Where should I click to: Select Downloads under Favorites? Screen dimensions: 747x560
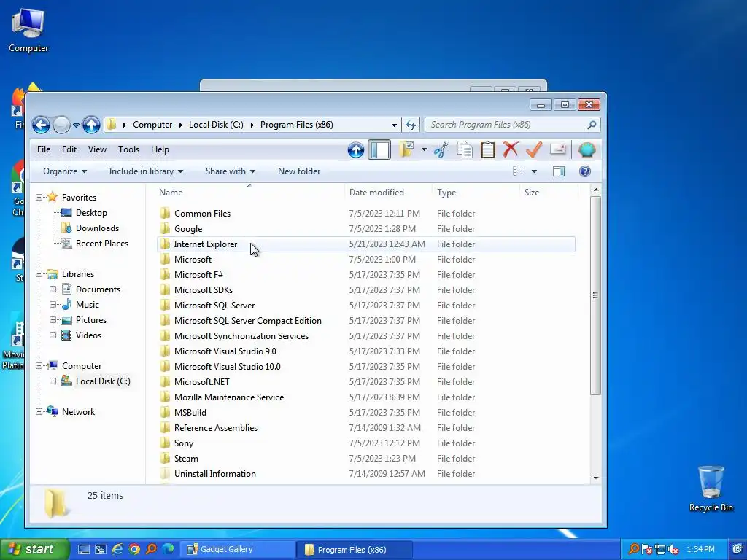click(97, 228)
